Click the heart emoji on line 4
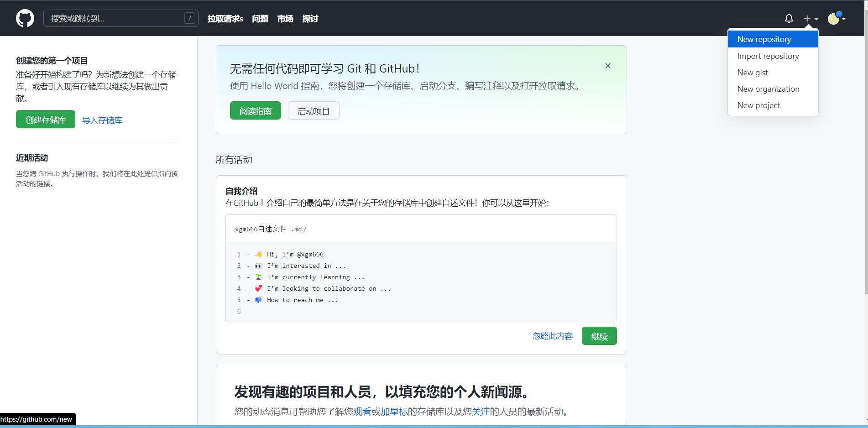Viewport: 868px width, 428px height. click(x=259, y=288)
